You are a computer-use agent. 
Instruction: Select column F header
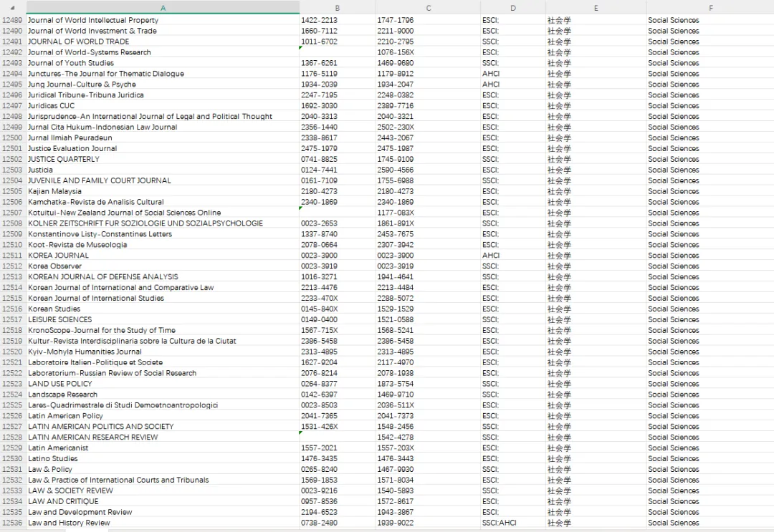pyautogui.click(x=710, y=8)
